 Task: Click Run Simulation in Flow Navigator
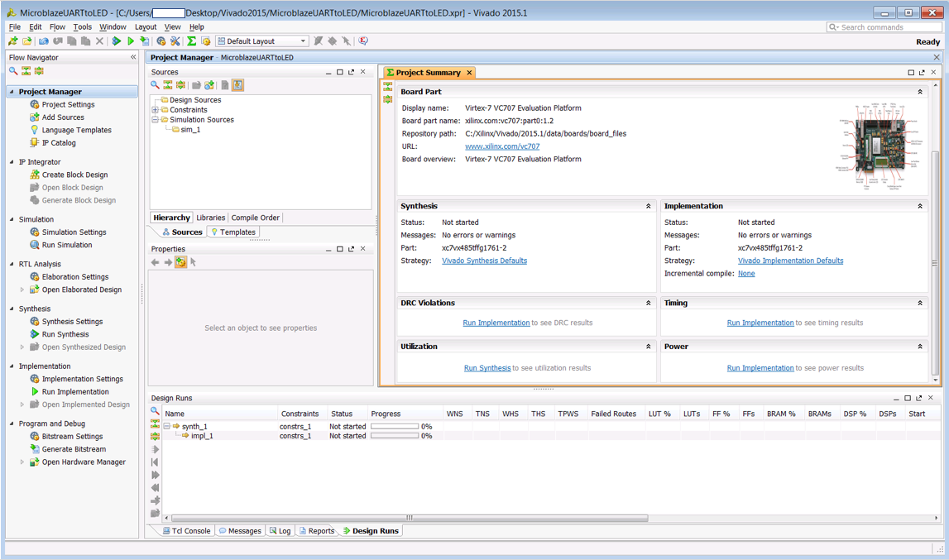pyautogui.click(x=66, y=245)
